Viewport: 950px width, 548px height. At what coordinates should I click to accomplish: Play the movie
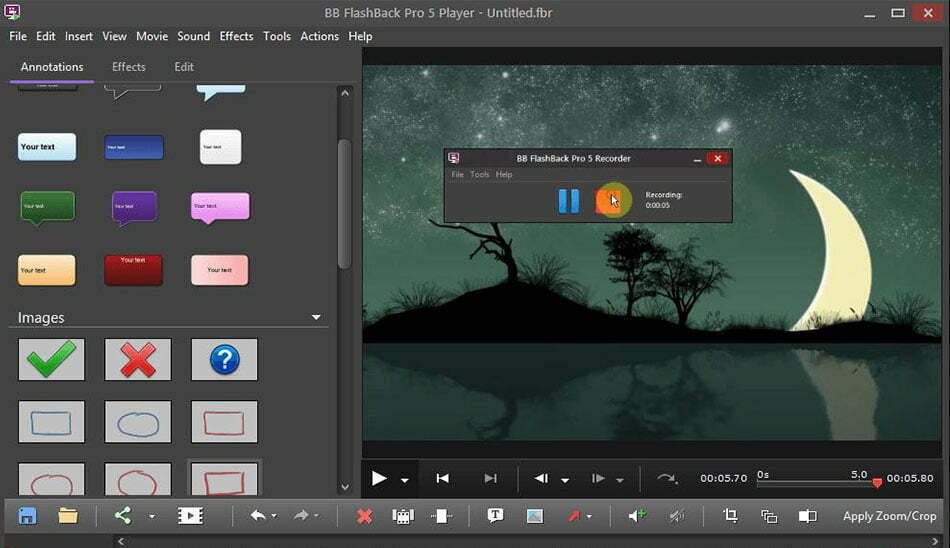pos(379,478)
